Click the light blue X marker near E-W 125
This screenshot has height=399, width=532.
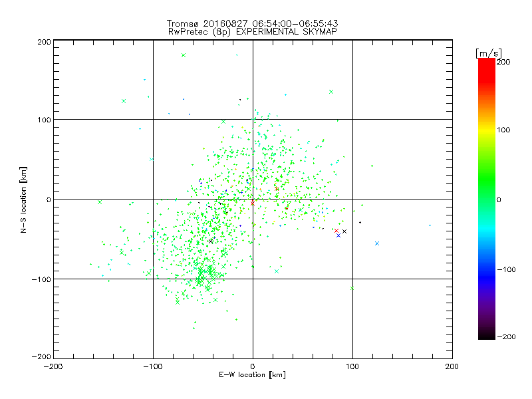(377, 243)
